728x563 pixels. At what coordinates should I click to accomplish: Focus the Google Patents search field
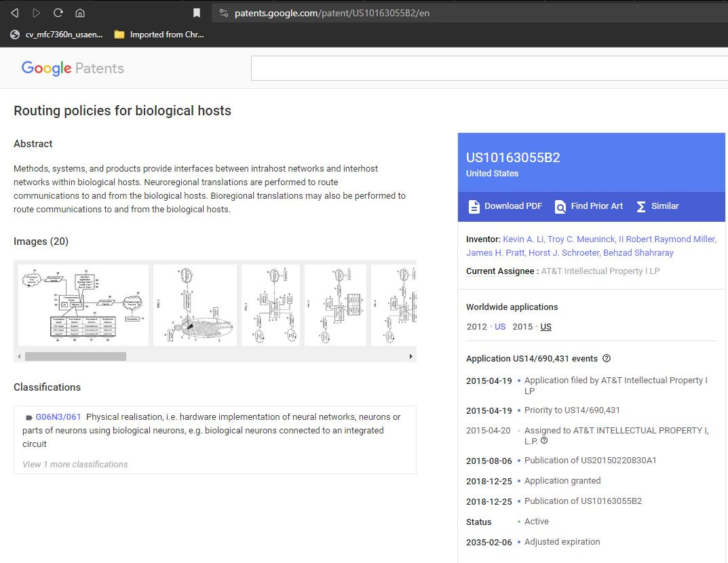click(x=489, y=69)
